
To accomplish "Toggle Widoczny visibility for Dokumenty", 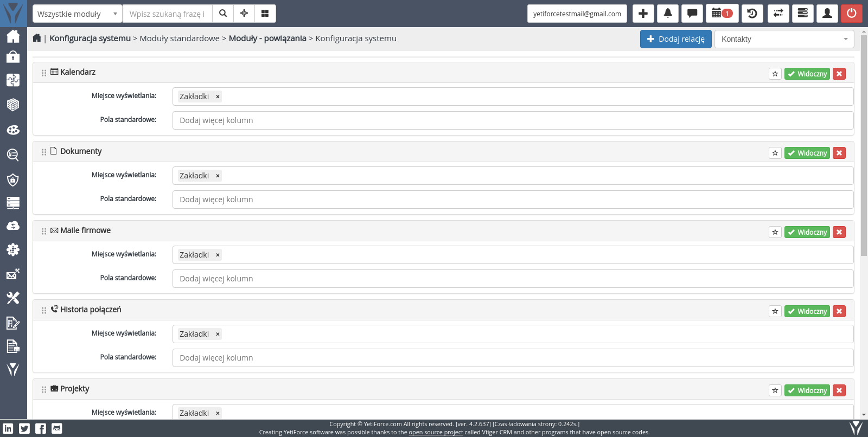I will click(x=807, y=153).
